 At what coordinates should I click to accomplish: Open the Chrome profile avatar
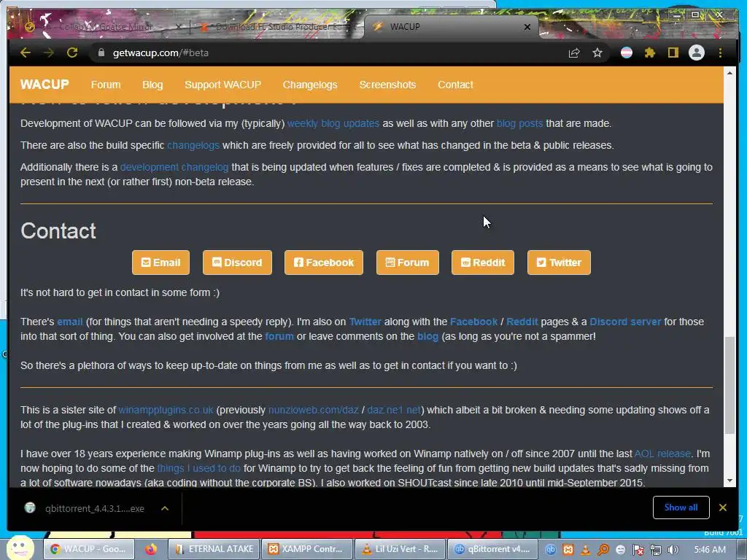tap(697, 52)
